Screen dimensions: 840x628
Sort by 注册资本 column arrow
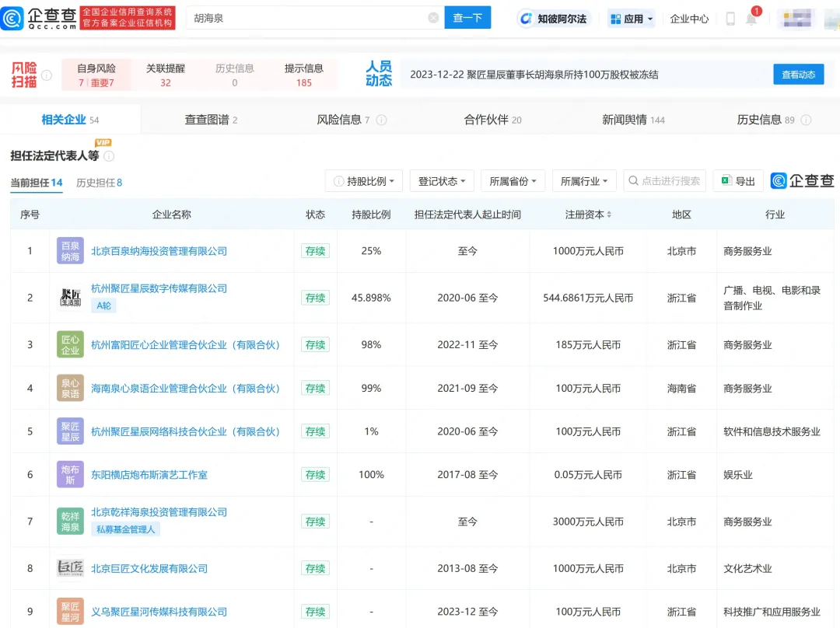[x=609, y=215]
